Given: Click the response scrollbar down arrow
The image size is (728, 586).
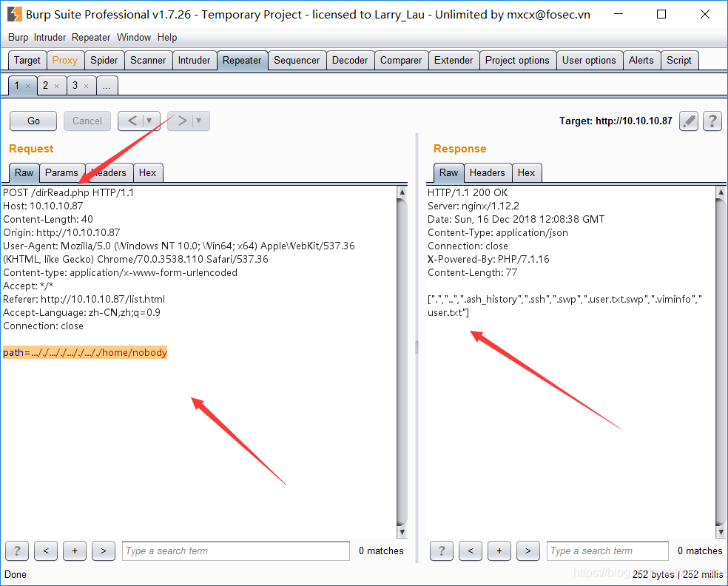Looking at the screenshot, I should tap(721, 532).
